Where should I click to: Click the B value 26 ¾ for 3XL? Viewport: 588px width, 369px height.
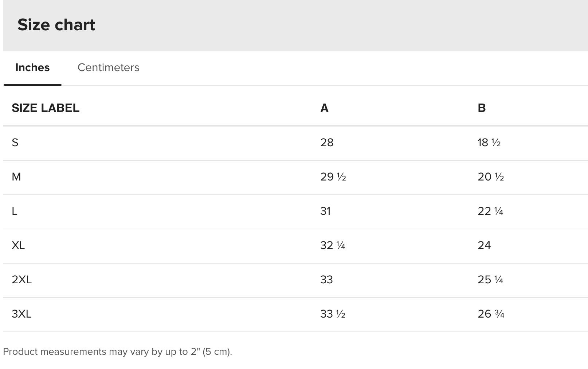coord(491,314)
